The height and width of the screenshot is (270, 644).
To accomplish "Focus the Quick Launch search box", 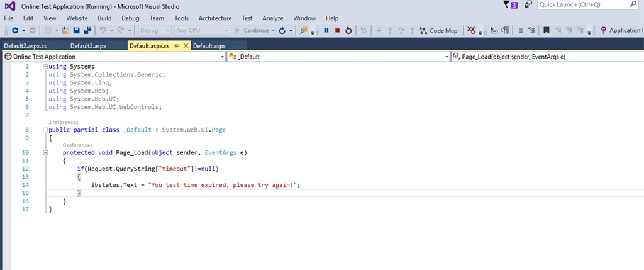I will pyautogui.click(x=583, y=4).
